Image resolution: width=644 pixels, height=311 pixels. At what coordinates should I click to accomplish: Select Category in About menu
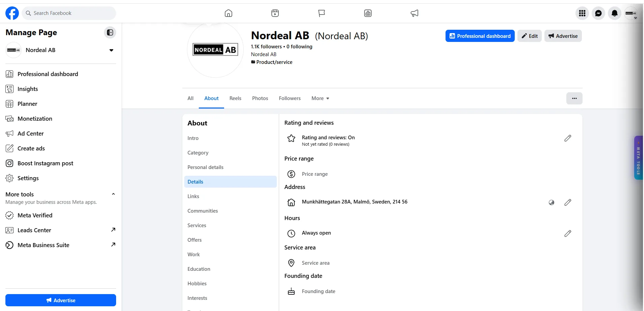coord(231,153)
